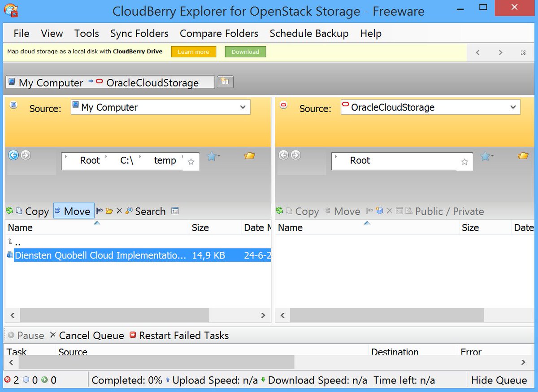538x392 pixels.
Task: Open the Help menu
Action: click(371, 34)
